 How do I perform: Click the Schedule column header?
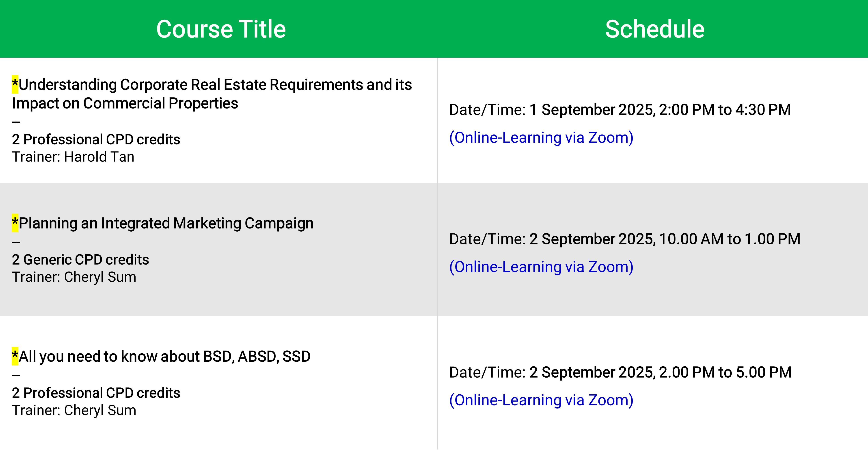click(x=655, y=29)
